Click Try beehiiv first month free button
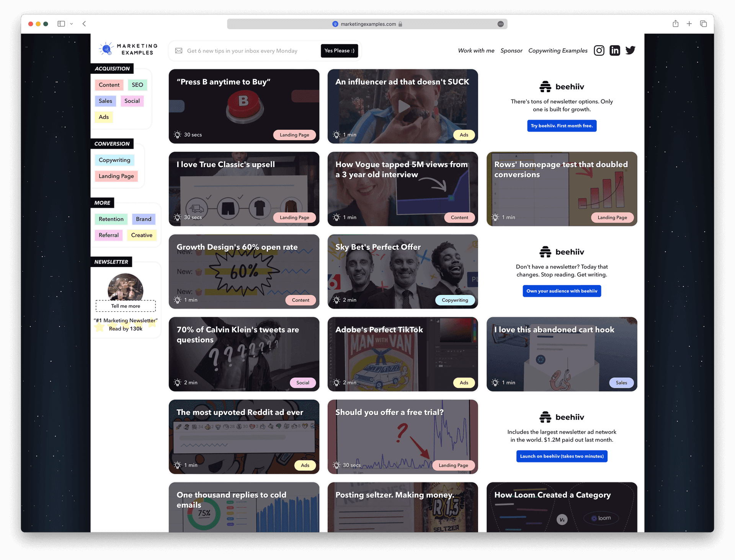This screenshot has height=560, width=735. 562,125
